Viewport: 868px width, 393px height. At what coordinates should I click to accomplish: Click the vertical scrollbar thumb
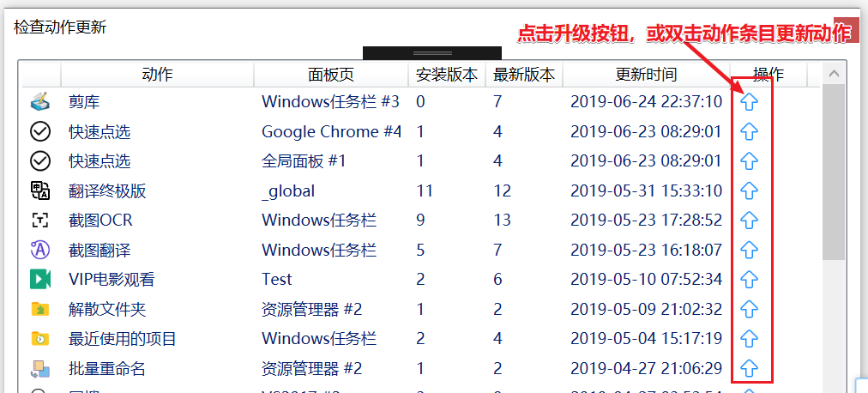[x=834, y=172]
